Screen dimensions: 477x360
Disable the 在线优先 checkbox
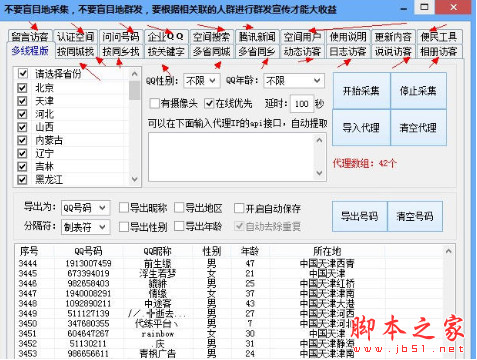click(x=209, y=104)
